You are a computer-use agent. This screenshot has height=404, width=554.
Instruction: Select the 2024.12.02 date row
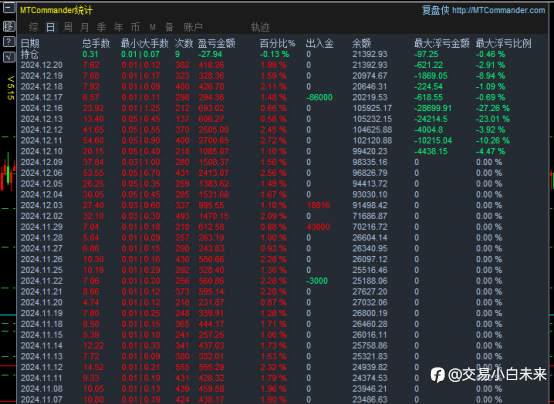pyautogui.click(x=283, y=216)
